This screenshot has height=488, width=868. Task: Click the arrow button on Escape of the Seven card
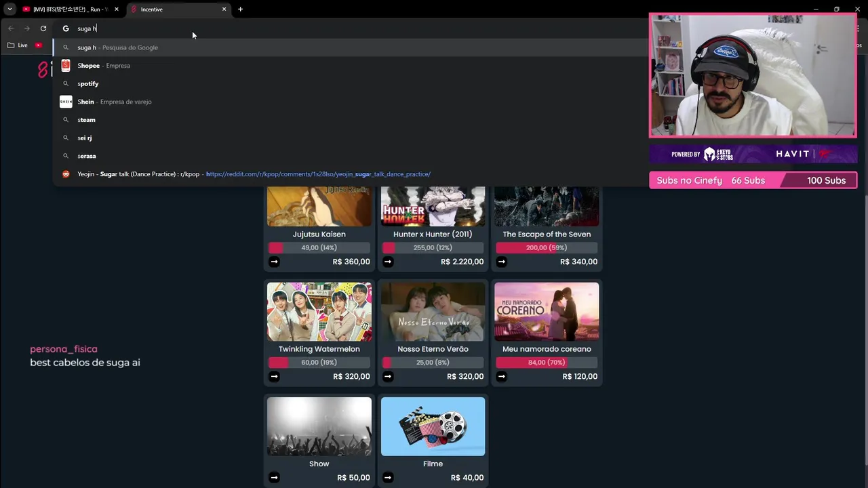[502, 262]
